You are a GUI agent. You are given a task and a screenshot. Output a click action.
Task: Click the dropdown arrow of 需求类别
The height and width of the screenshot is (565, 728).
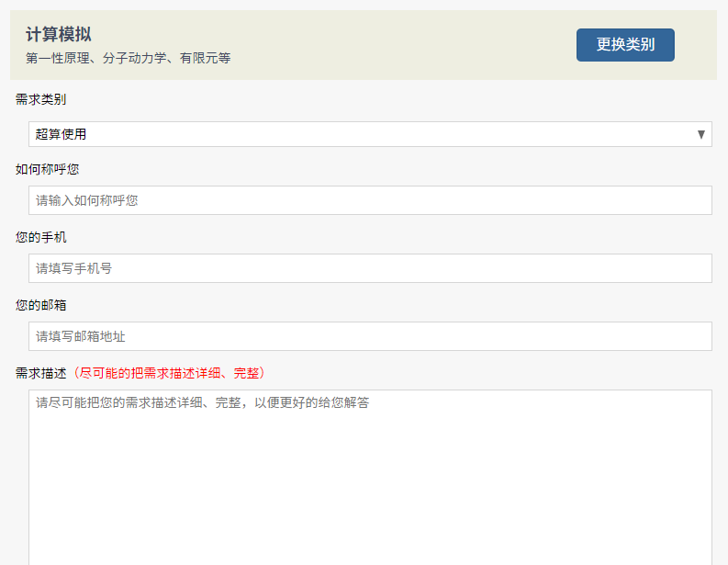click(701, 134)
